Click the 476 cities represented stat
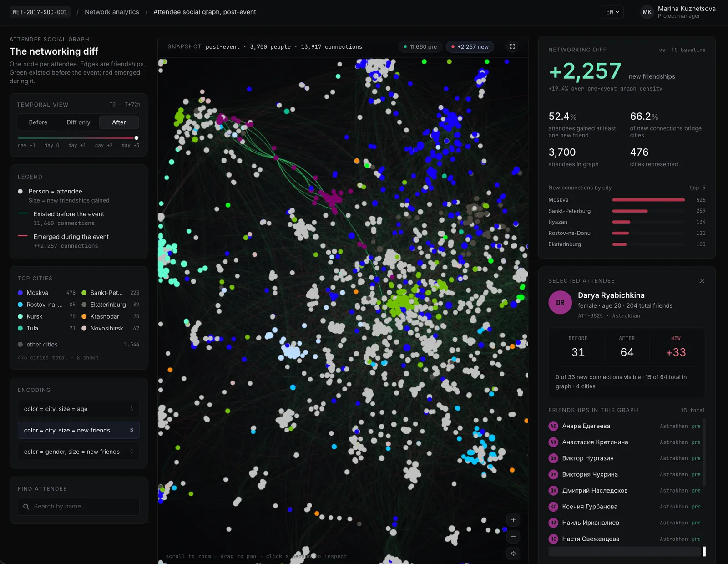Screen dimensions: 728x564 point(654,157)
